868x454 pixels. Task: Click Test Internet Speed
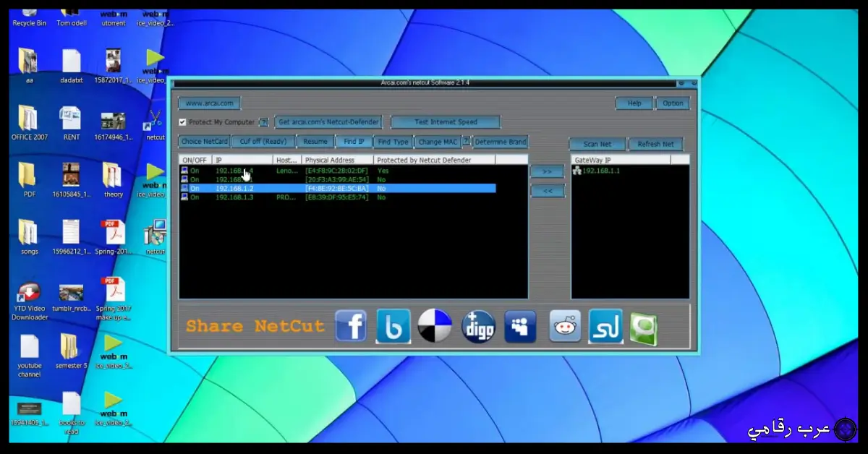tap(445, 121)
